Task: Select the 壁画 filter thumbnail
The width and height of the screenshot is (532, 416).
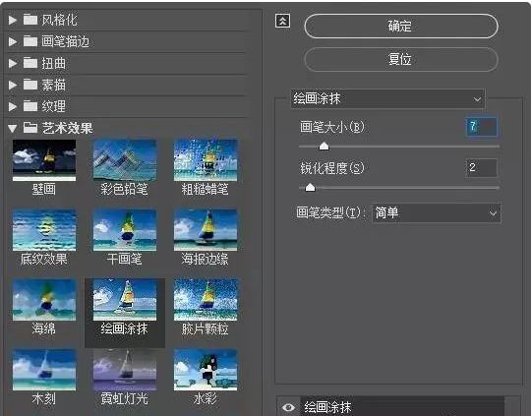Action: (44, 160)
